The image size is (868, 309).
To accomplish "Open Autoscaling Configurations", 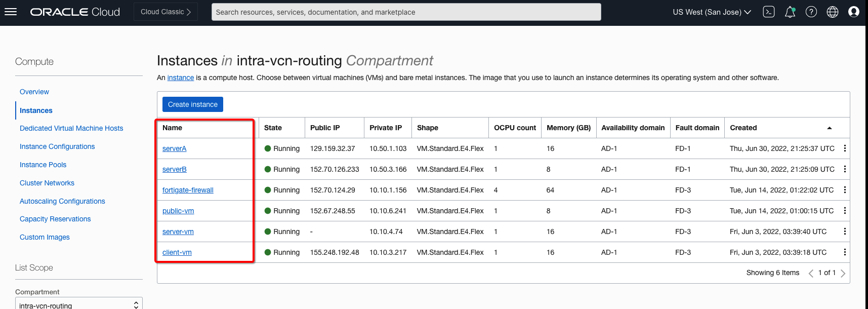I will coord(62,201).
